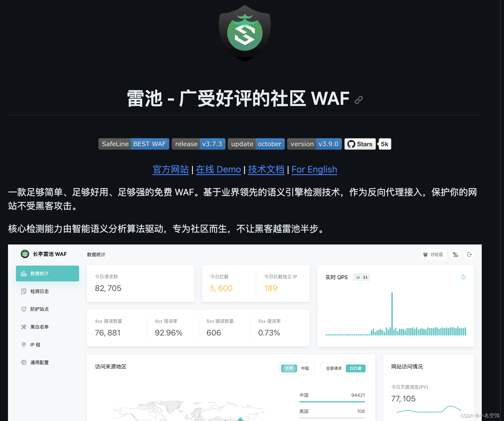Image resolution: width=504 pixels, height=421 pixels.
Task: Click the link anchor icon beside the title
Action: point(358,99)
